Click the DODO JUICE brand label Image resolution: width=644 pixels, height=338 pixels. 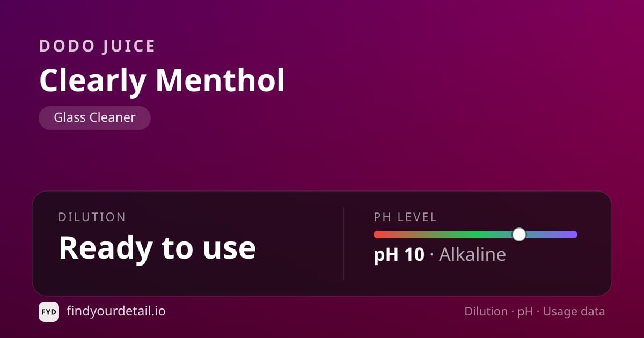pyautogui.click(x=97, y=46)
